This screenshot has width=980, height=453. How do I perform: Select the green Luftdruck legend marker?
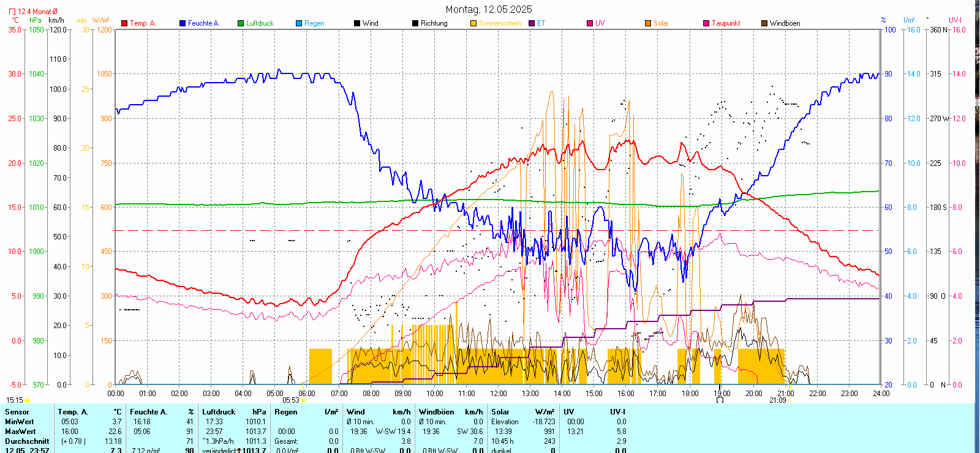click(241, 23)
